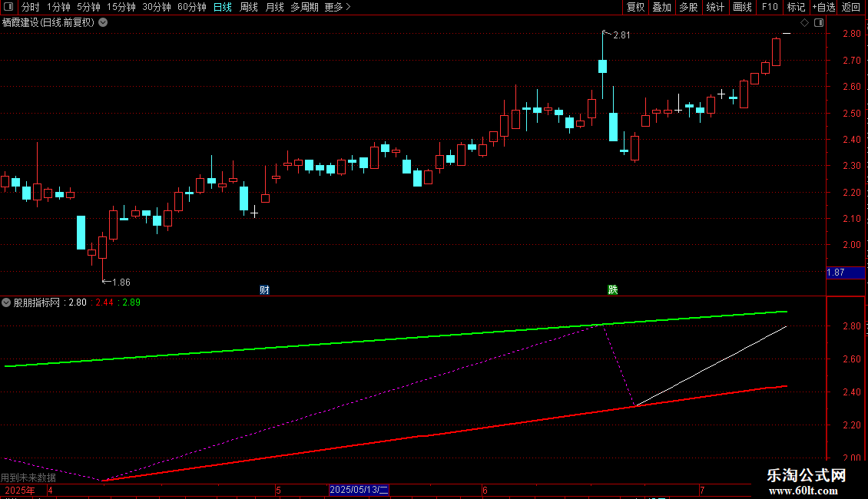
Task: Toggle the left panel icon in top bar
Action: 8,7
